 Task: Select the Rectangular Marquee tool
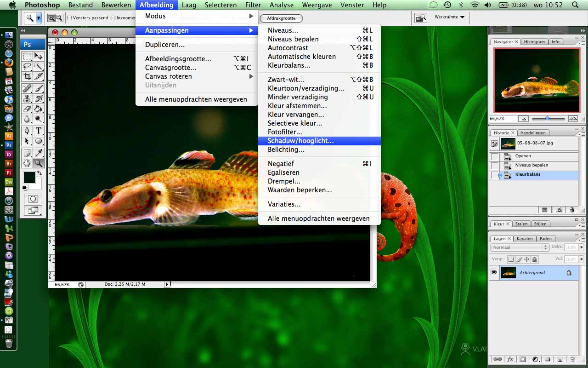point(28,56)
